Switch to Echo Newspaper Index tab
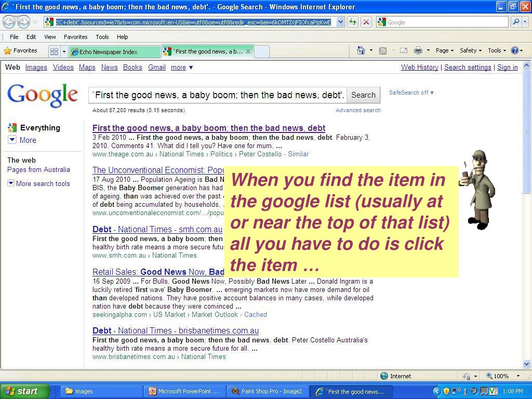 [115, 51]
